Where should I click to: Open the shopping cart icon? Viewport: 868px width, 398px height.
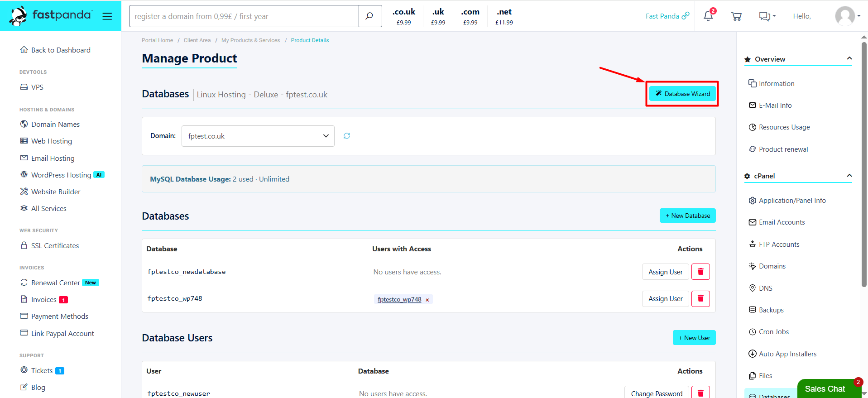736,16
